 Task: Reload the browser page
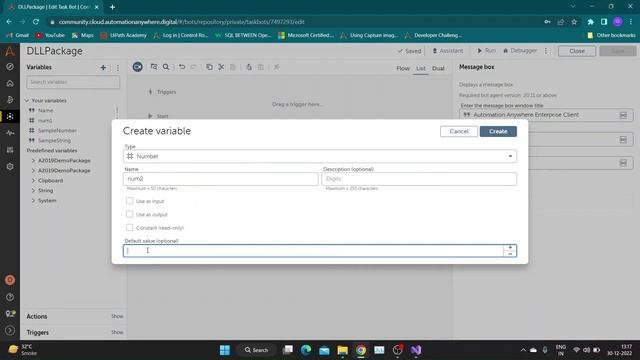[36, 22]
